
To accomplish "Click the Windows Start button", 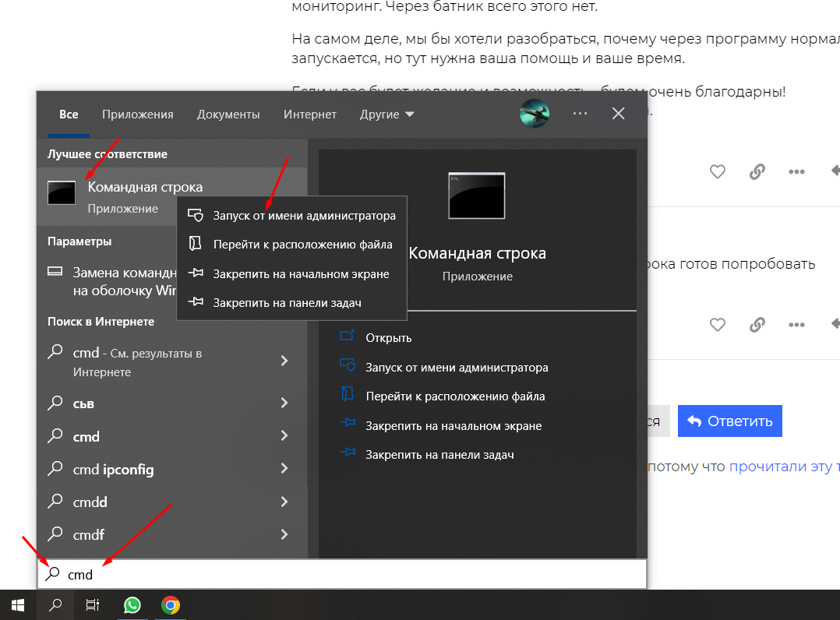I will [18, 604].
